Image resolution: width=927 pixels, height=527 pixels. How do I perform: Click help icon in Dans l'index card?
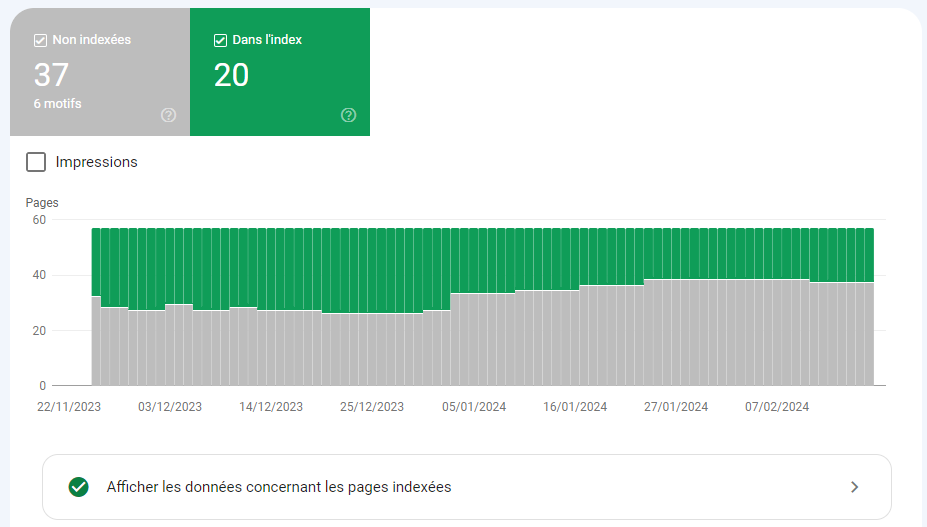click(348, 115)
